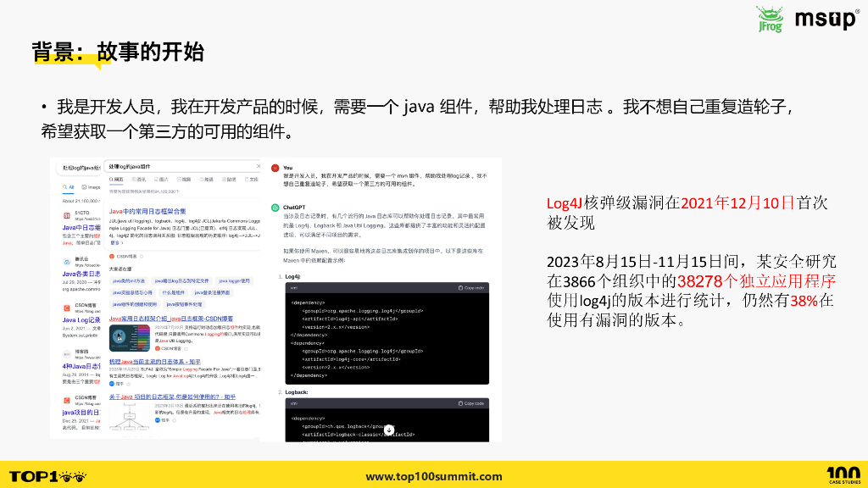Click the ChatGPT avatar icon in the chat
Screen dimensions: 868x488
(x=277, y=208)
